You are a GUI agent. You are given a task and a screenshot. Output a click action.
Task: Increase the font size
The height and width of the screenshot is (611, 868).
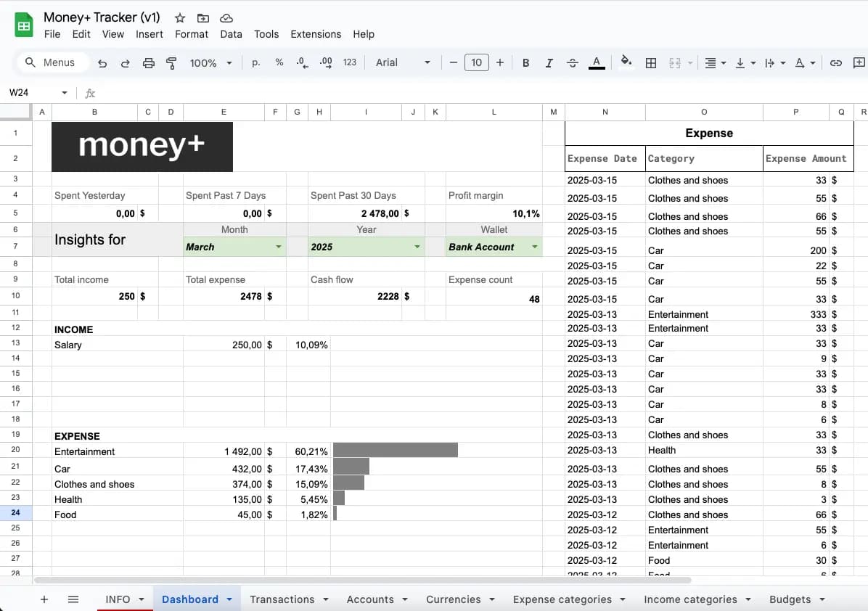tap(500, 62)
